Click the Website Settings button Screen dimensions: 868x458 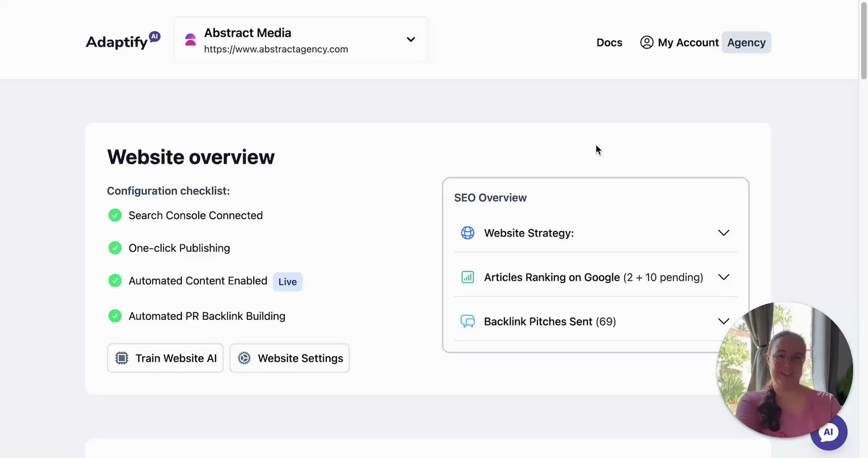pos(290,358)
